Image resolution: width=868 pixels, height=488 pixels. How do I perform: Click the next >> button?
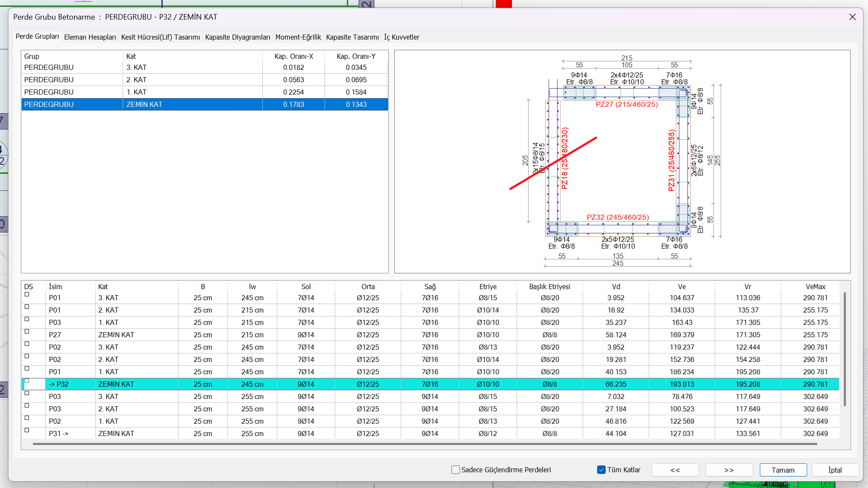[729, 470]
